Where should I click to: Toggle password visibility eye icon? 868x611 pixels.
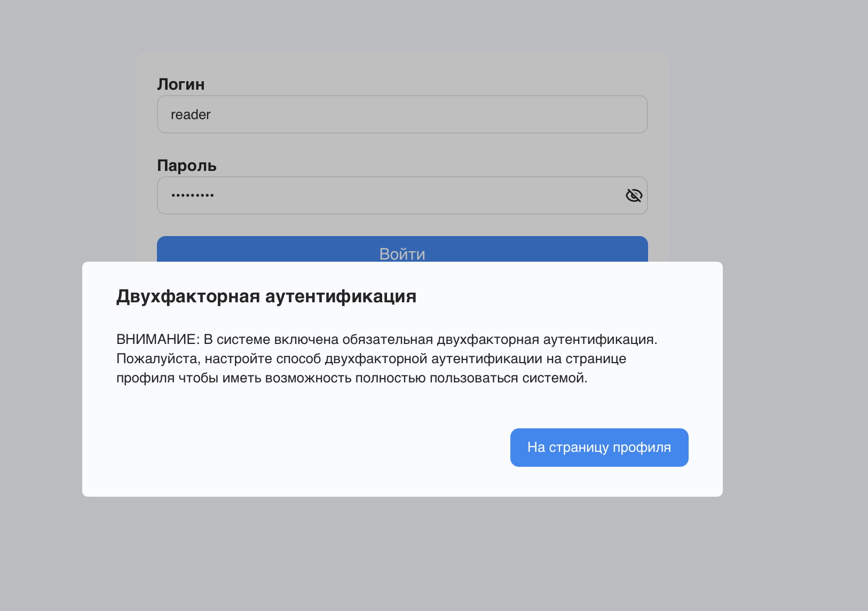tap(634, 195)
